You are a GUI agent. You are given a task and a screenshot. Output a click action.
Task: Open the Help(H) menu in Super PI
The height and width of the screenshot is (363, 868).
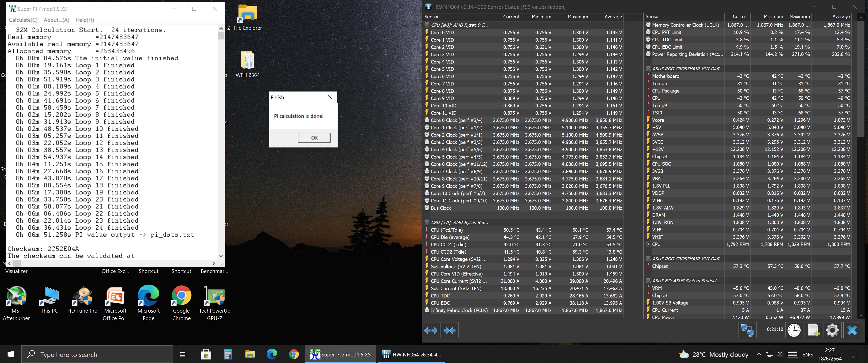click(x=85, y=20)
